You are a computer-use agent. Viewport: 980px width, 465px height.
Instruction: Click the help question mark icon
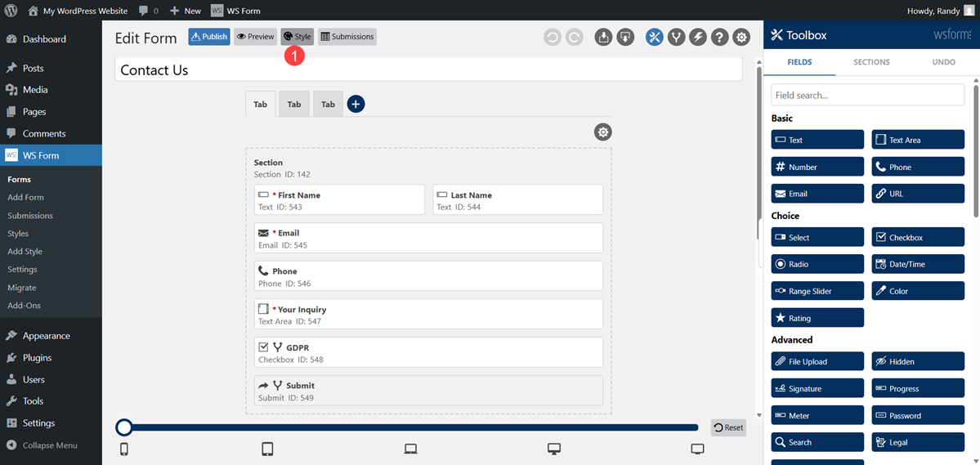[x=719, y=37]
